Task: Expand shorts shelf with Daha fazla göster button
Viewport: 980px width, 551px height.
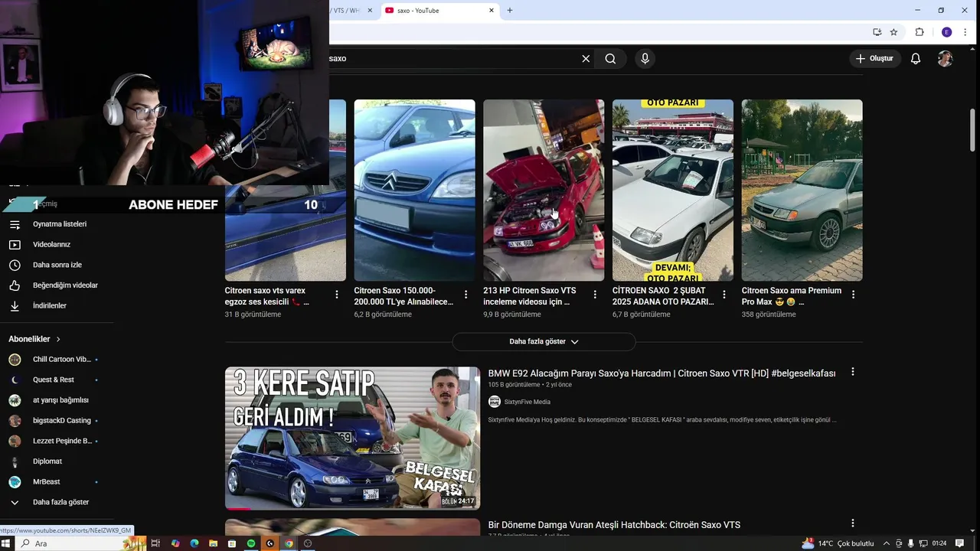Action: click(x=544, y=341)
